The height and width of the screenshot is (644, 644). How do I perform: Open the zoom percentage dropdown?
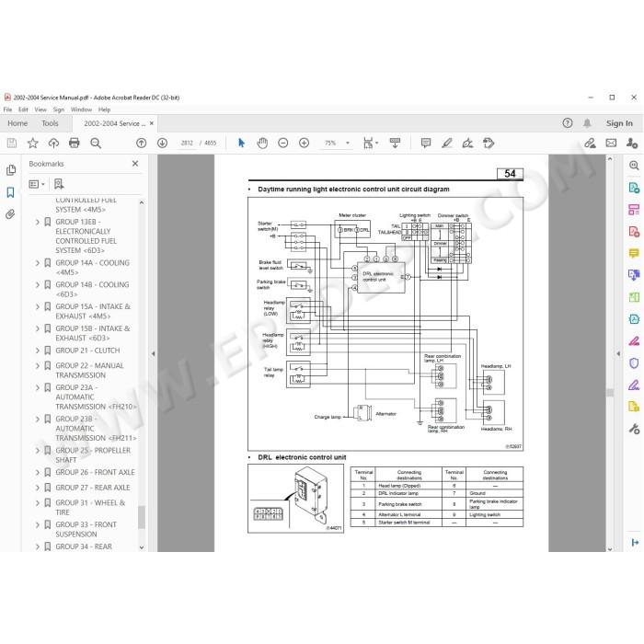click(348, 143)
